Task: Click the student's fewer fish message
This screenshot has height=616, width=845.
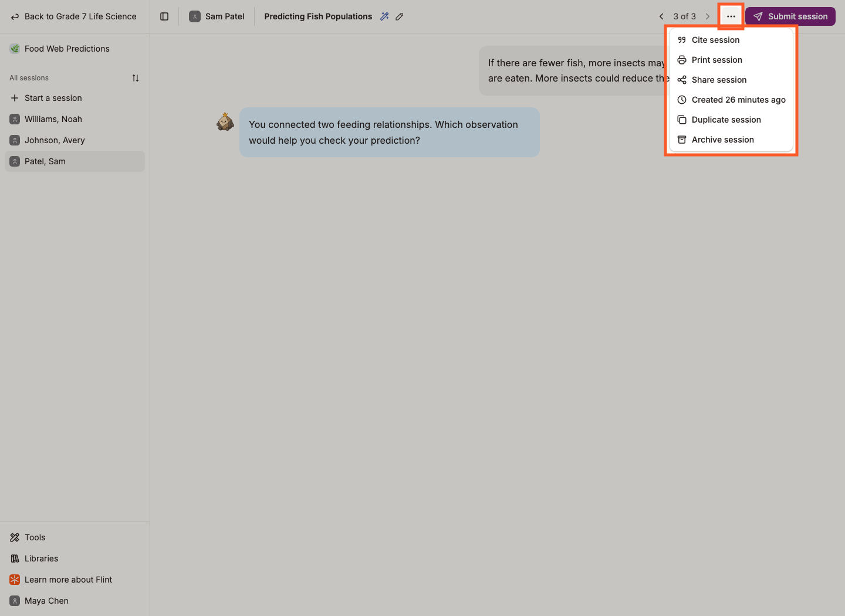Action: point(574,70)
